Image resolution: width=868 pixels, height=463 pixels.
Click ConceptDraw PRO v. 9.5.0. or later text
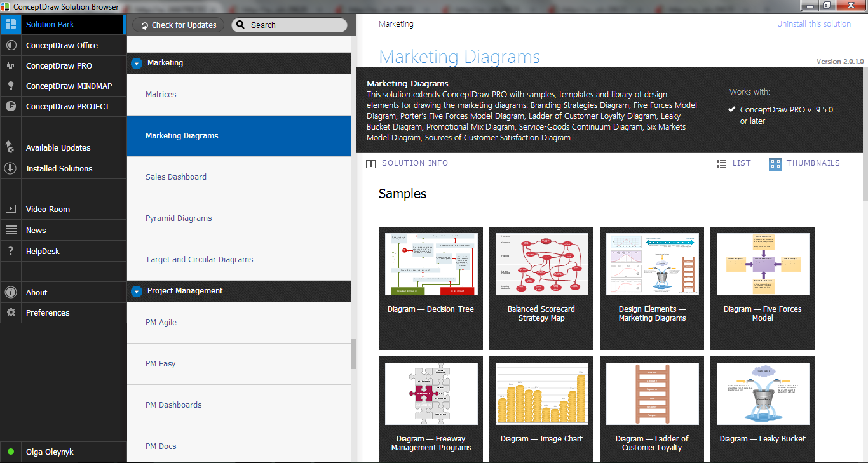[787, 115]
